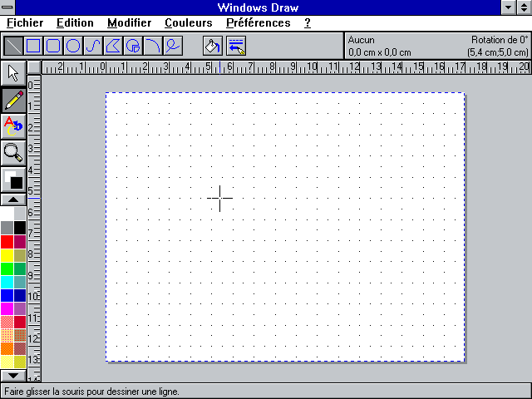Open the ? help menu
This screenshot has height=399, width=532.
pyautogui.click(x=308, y=23)
